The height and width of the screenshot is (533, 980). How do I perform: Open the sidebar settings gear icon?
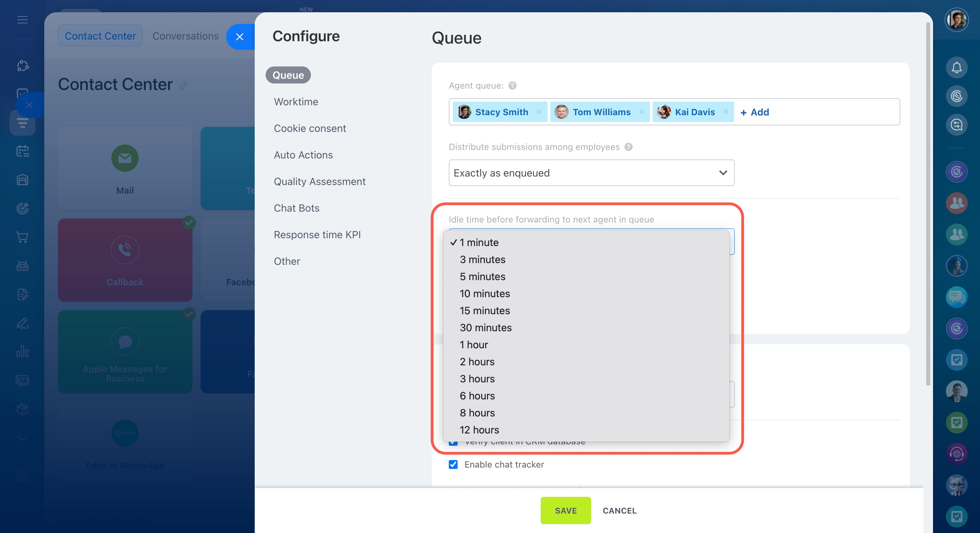pos(22,475)
